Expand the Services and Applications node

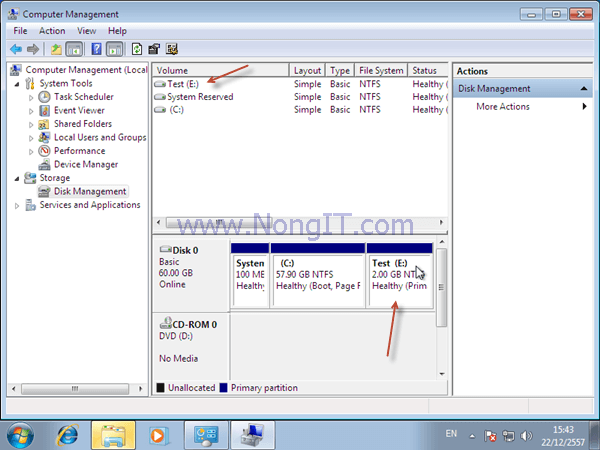coord(17,205)
